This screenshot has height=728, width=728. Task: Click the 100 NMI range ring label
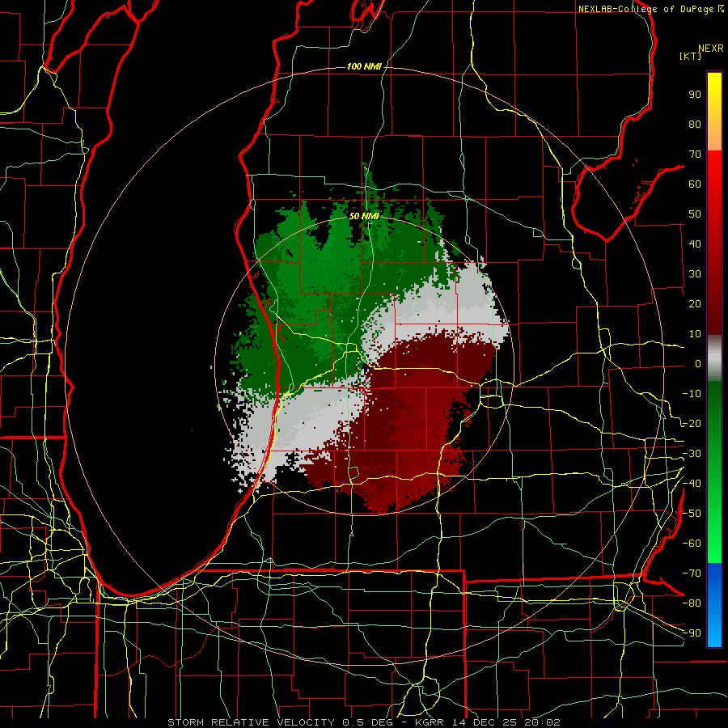tap(364, 66)
